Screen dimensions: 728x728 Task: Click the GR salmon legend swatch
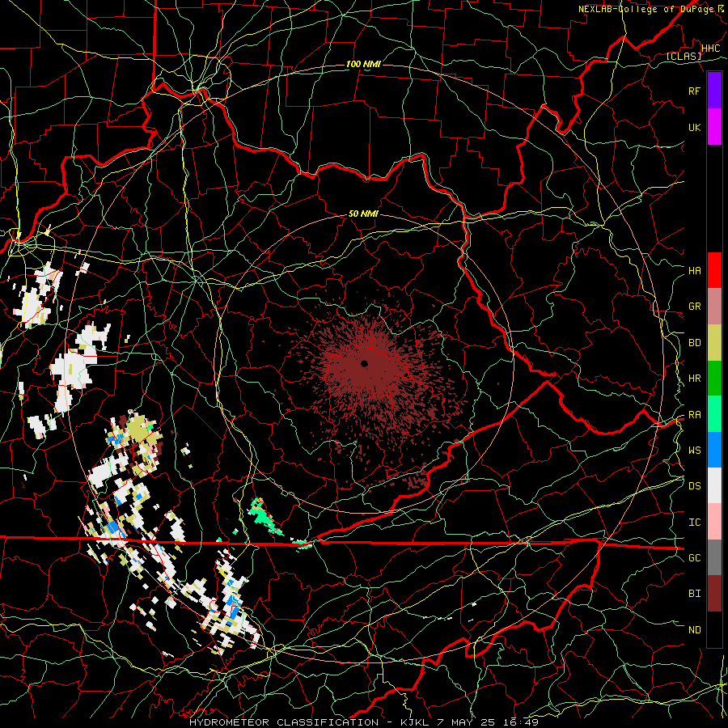pos(714,307)
